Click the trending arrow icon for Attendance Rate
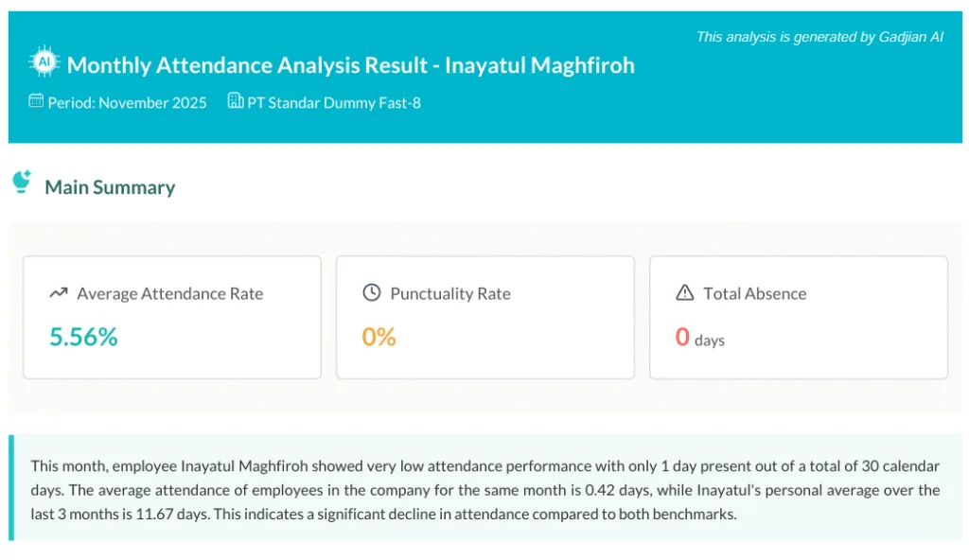Image resolution: width=969 pixels, height=560 pixels. (59, 293)
